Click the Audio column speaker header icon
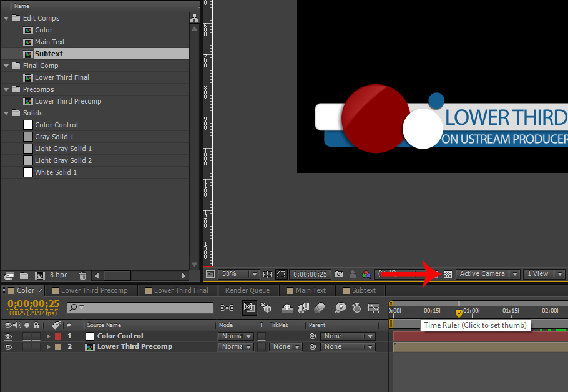The image size is (568, 392). [x=17, y=325]
